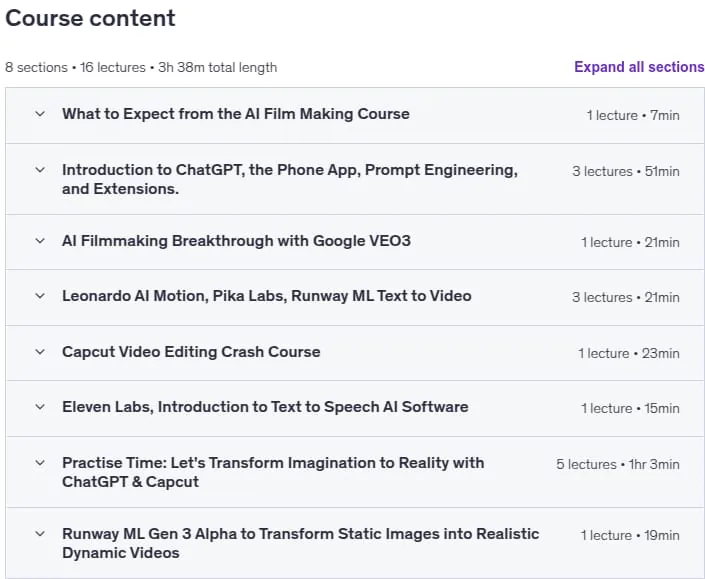Expand the Google VEO3 section chevron
This screenshot has height=579, width=705.
coord(40,241)
